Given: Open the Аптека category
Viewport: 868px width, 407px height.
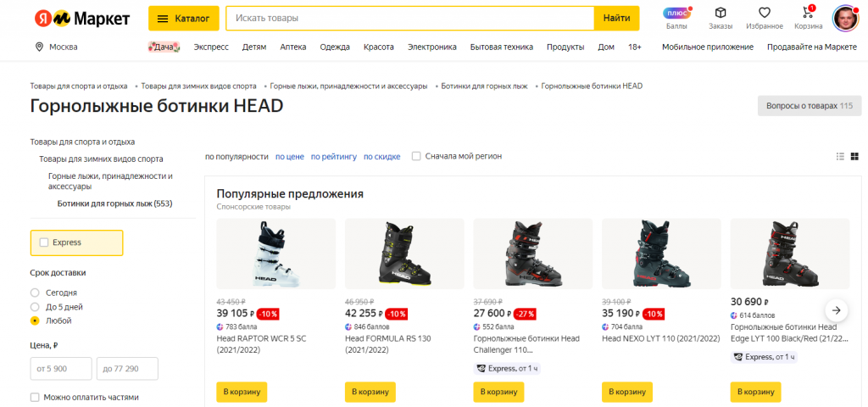Looking at the screenshot, I should pos(292,47).
